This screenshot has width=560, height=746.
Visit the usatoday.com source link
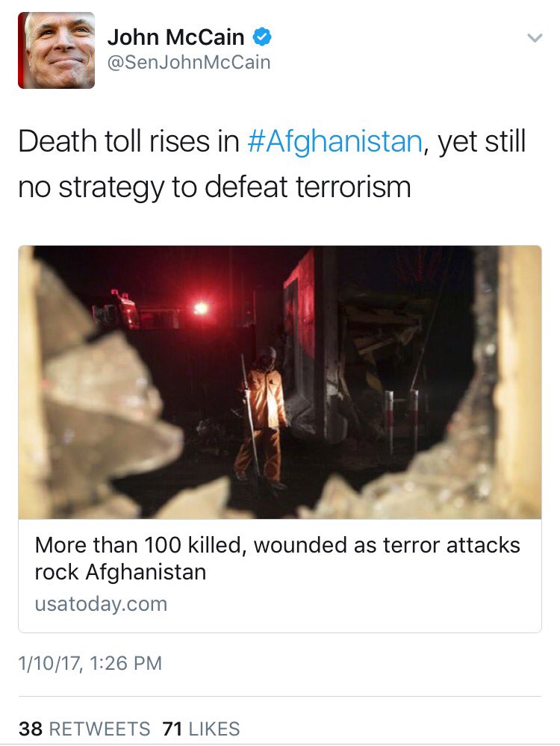click(x=101, y=604)
